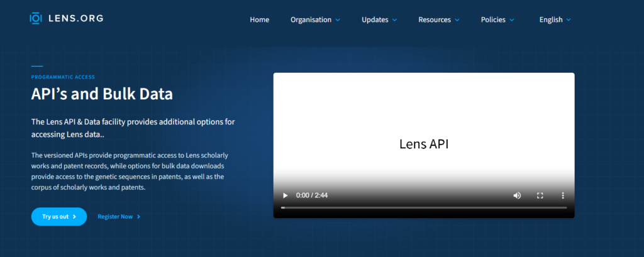Follow the Register Now link
This screenshot has width=644, height=257.
point(119,216)
